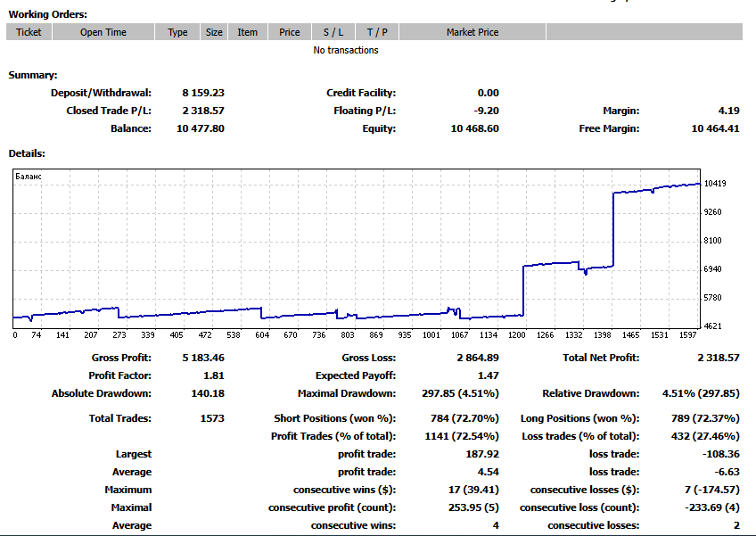Click the Type column header
Screen dimensions: 756x536
click(x=177, y=32)
